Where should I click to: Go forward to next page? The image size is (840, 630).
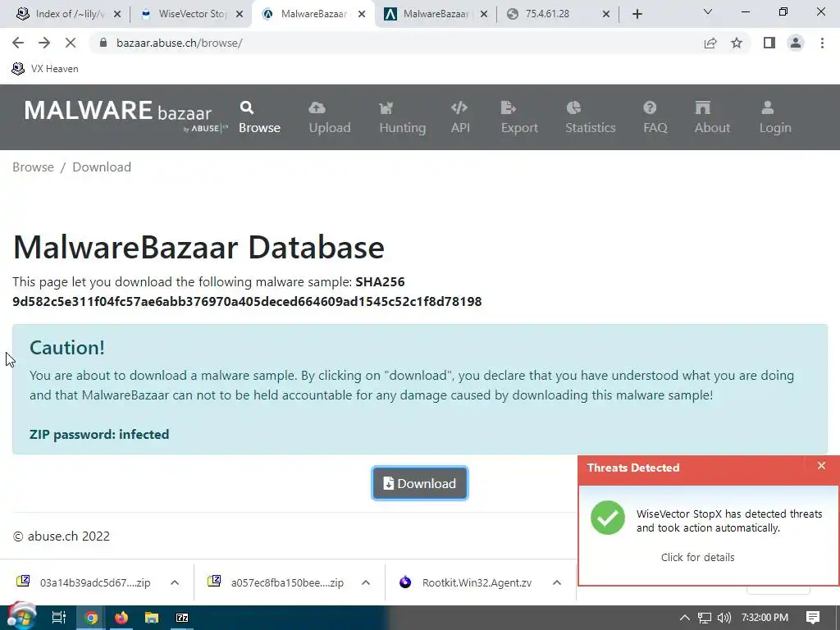coord(44,43)
